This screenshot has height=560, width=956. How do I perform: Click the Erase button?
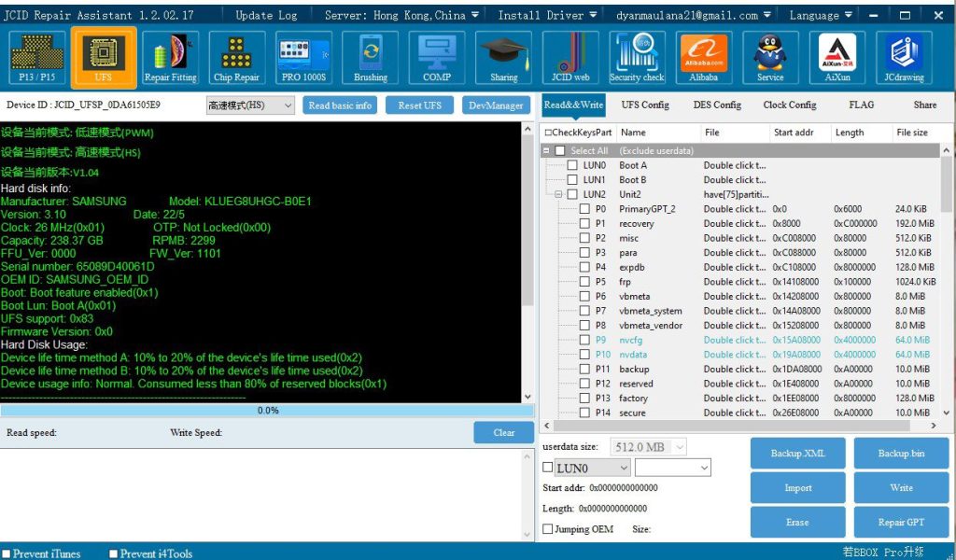797,523
